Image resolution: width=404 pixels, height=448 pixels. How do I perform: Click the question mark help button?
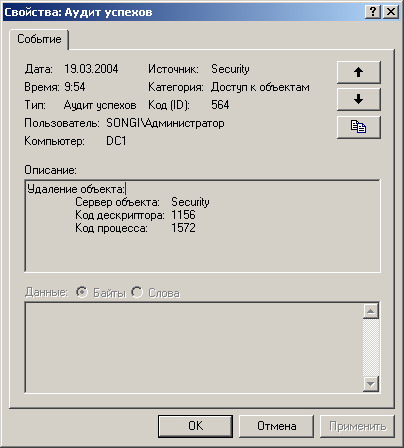tap(373, 12)
